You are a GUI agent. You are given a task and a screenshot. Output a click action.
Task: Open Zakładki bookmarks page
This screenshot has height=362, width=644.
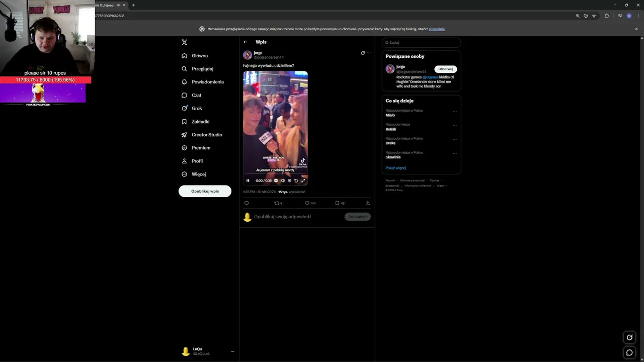195,122
